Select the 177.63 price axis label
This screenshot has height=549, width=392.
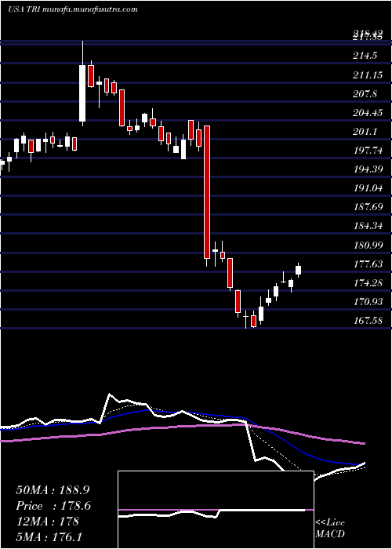click(x=368, y=264)
